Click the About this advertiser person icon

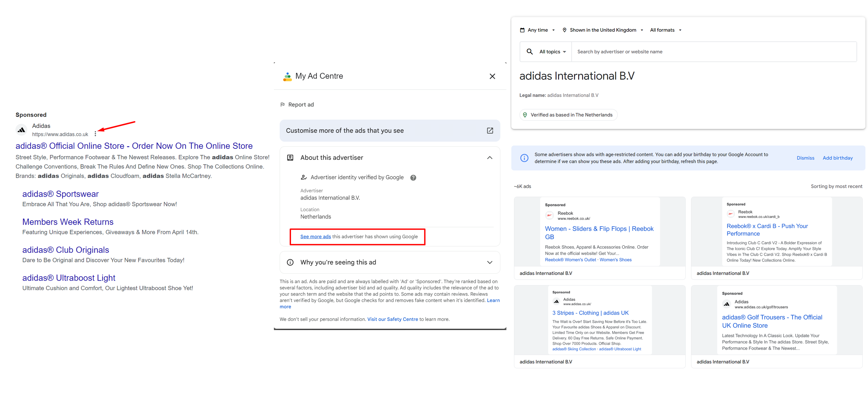290,157
